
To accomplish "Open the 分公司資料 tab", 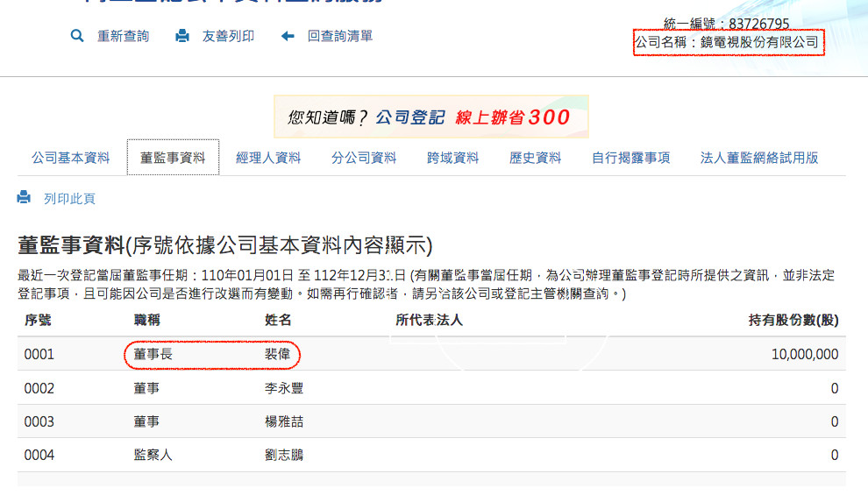I will [364, 158].
